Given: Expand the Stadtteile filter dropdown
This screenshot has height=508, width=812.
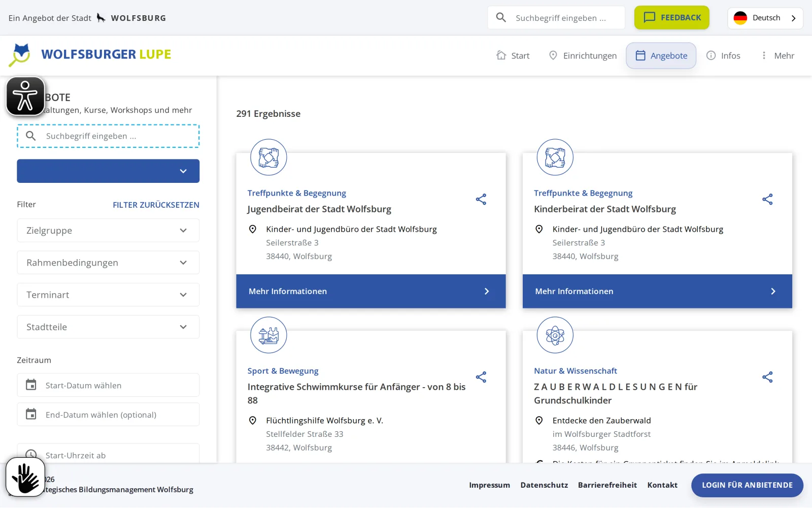Looking at the screenshot, I should click(x=108, y=327).
